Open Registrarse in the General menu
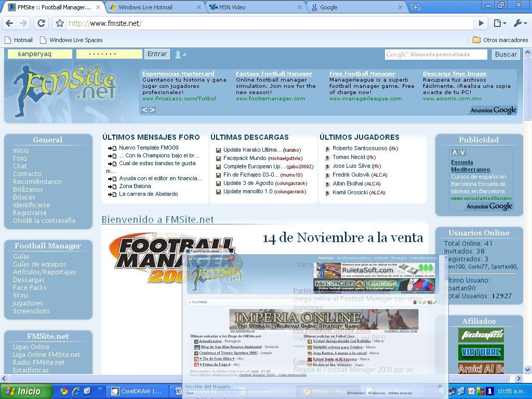This screenshot has width=532, height=399. point(30,212)
